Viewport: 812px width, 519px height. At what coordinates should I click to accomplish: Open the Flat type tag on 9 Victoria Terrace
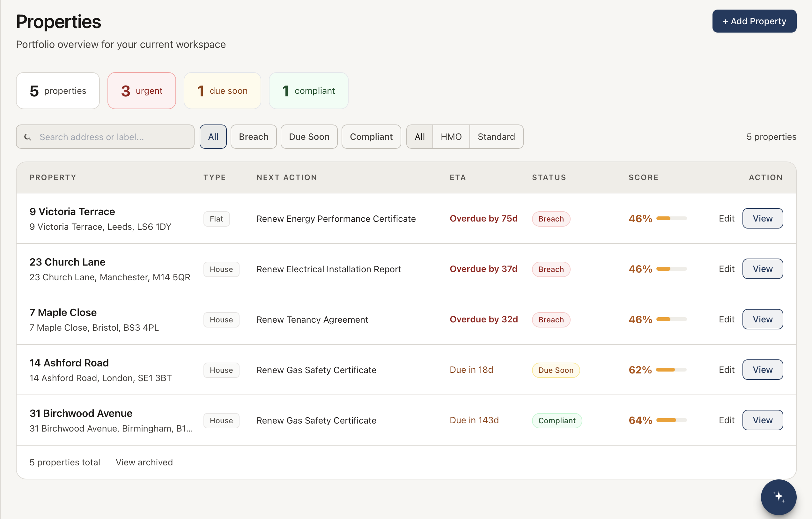coord(216,219)
